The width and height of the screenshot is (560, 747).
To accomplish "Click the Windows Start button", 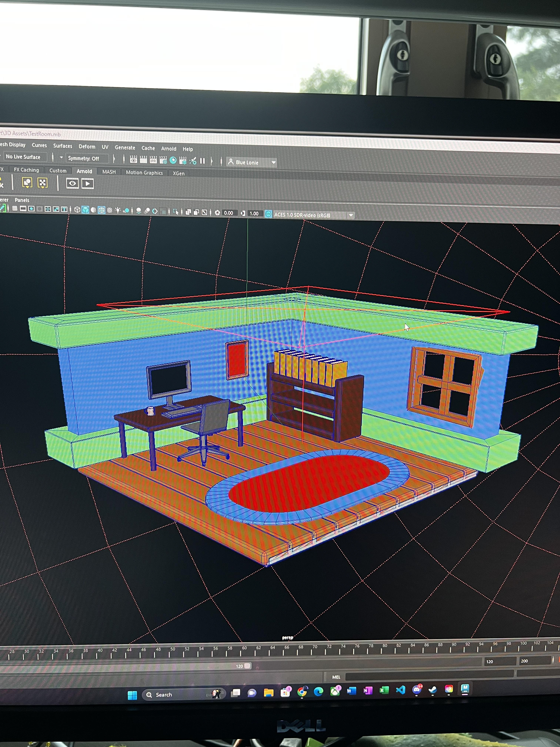I will 132,695.
